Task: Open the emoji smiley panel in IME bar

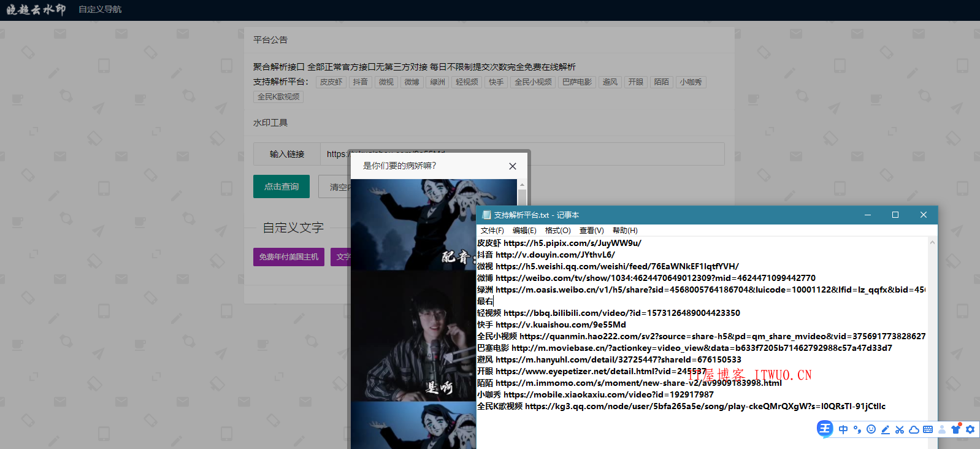Action: tap(871, 429)
